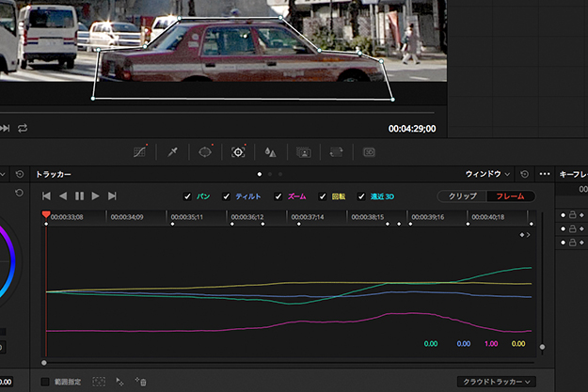The width and height of the screenshot is (588, 392).
Task: Open the Curves palette icon
Action: click(x=140, y=151)
